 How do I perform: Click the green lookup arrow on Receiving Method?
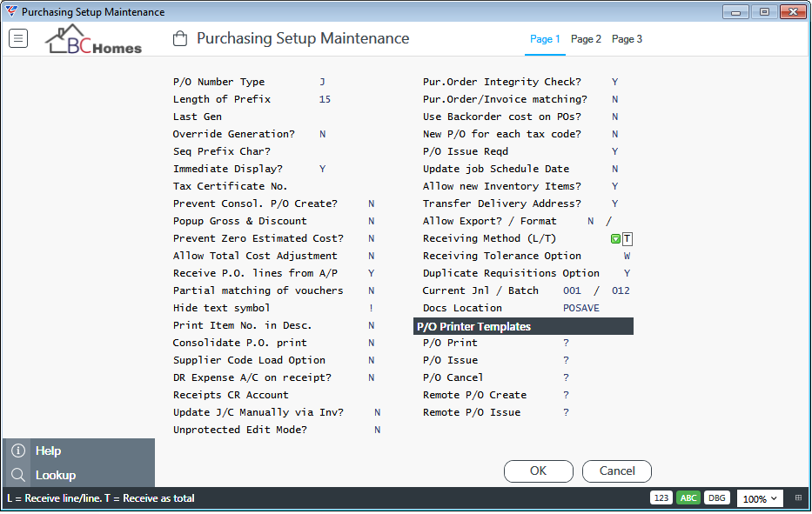[615, 238]
